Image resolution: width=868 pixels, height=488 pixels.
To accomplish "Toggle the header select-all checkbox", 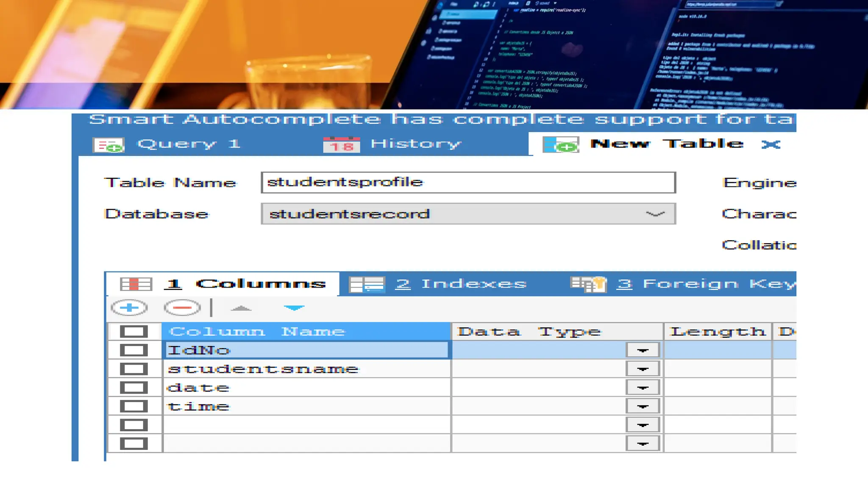I will [134, 332].
